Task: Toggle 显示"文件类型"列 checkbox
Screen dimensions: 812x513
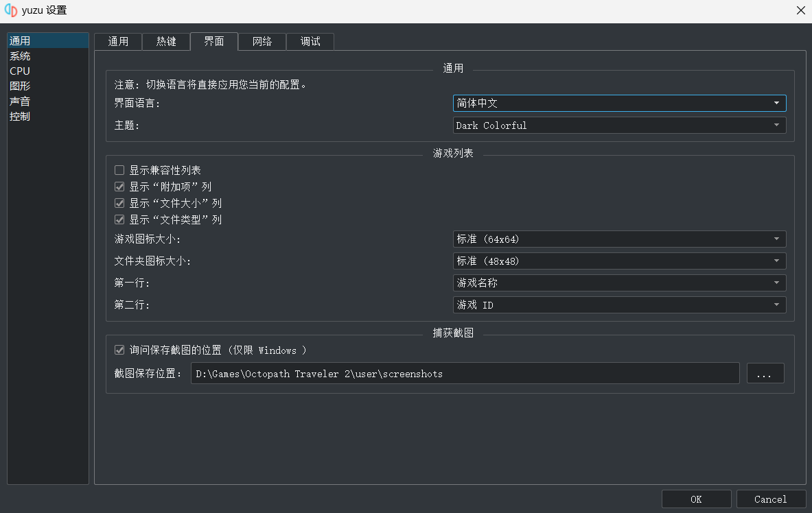Action: coord(119,220)
